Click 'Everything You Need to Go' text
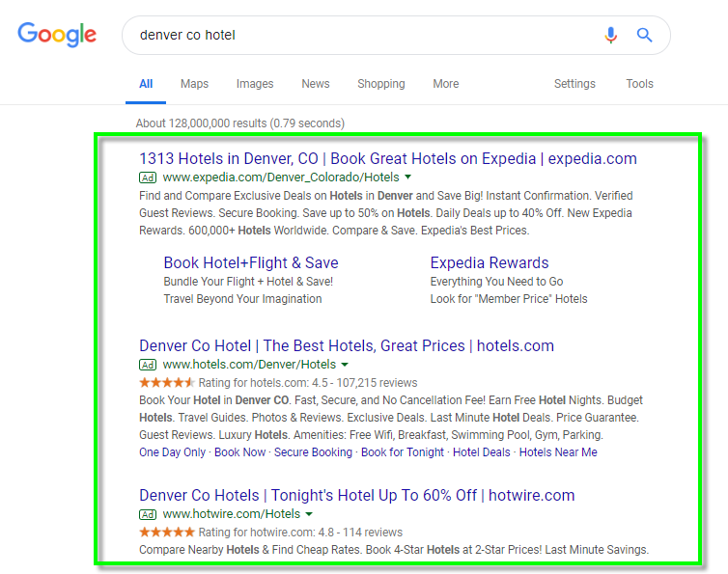 pos(497,282)
